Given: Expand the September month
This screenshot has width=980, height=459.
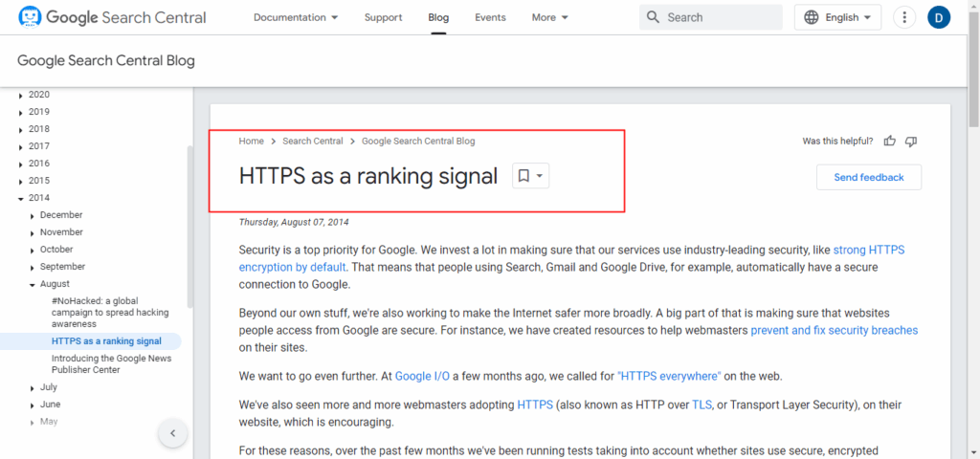Looking at the screenshot, I should tap(32, 268).
